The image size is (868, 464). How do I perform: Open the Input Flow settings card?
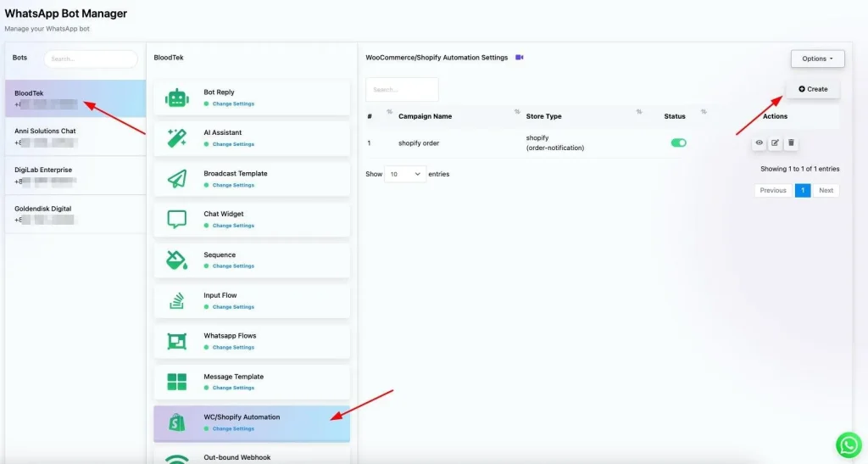[x=252, y=300]
